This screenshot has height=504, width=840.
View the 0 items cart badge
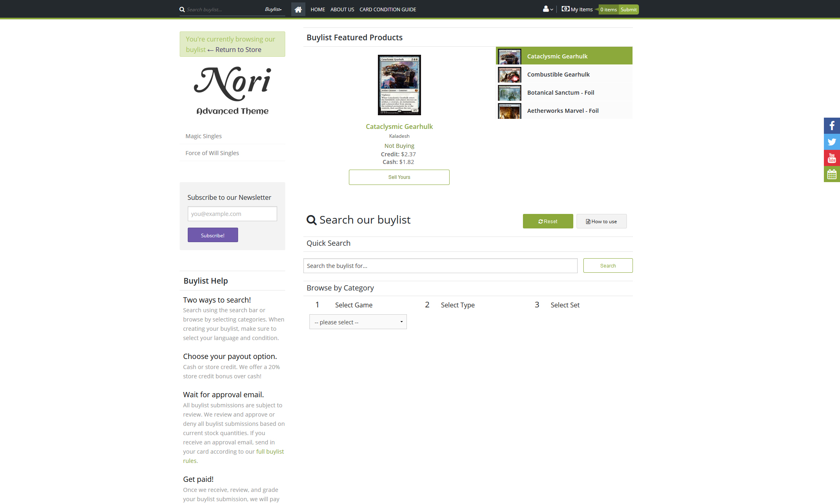pyautogui.click(x=609, y=9)
